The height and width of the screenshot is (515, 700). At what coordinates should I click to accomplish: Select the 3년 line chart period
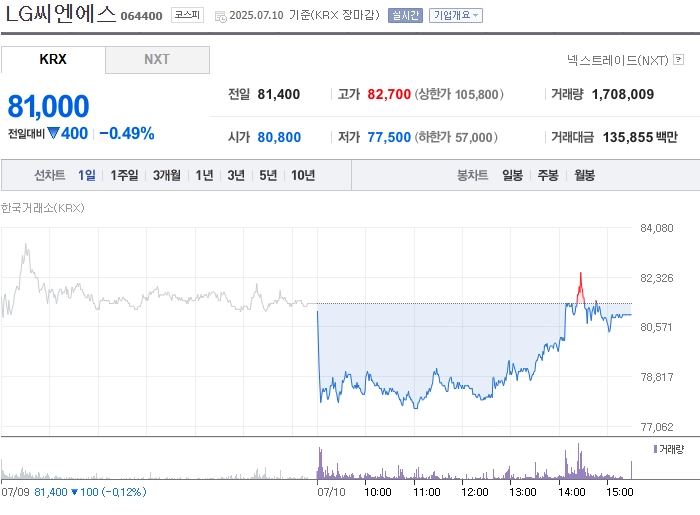click(x=236, y=175)
